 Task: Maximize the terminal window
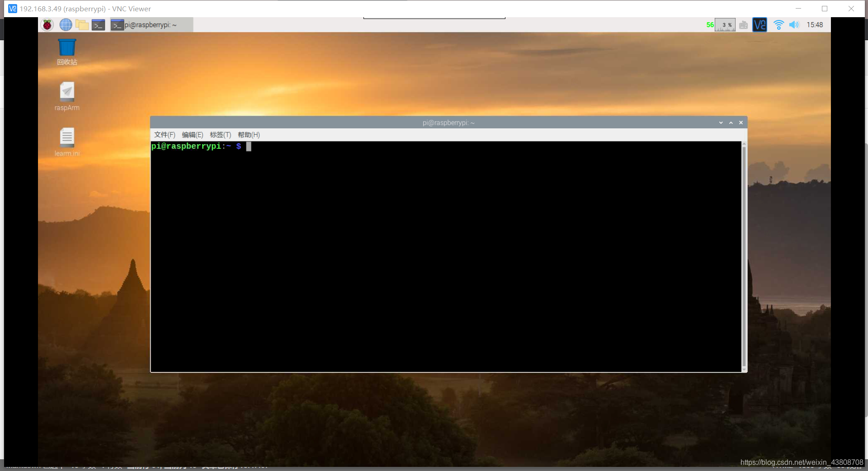click(x=731, y=122)
